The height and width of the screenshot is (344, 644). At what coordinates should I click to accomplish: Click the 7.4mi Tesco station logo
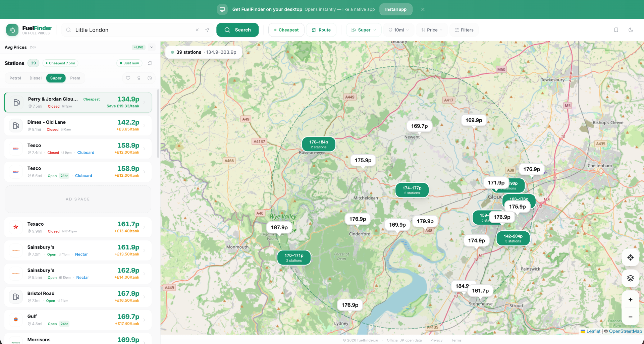[x=16, y=149]
